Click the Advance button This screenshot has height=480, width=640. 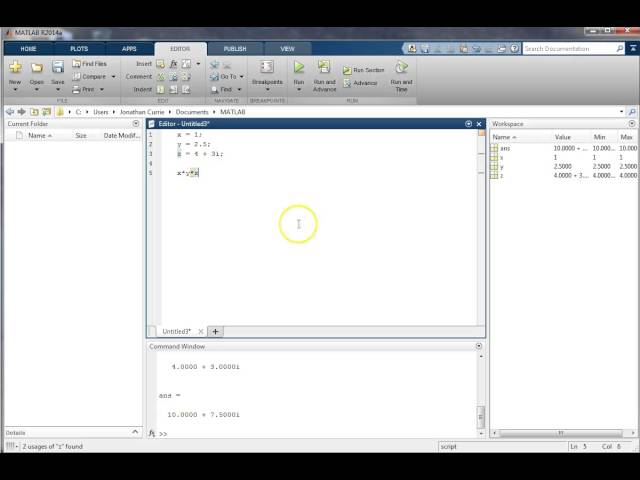[x=360, y=83]
